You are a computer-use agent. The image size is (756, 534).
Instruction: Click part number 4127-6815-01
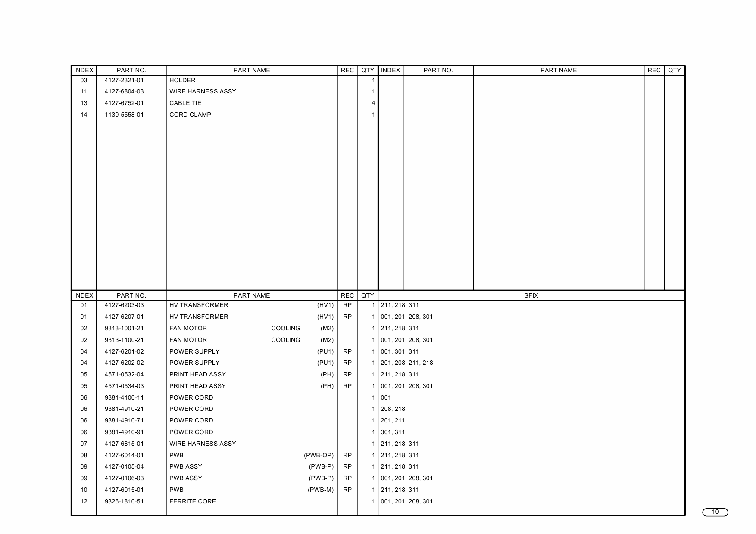[124, 444]
